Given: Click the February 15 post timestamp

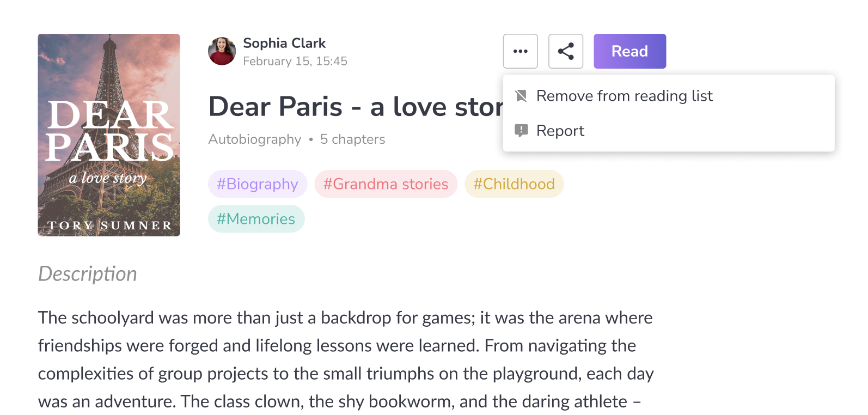Looking at the screenshot, I should point(295,61).
